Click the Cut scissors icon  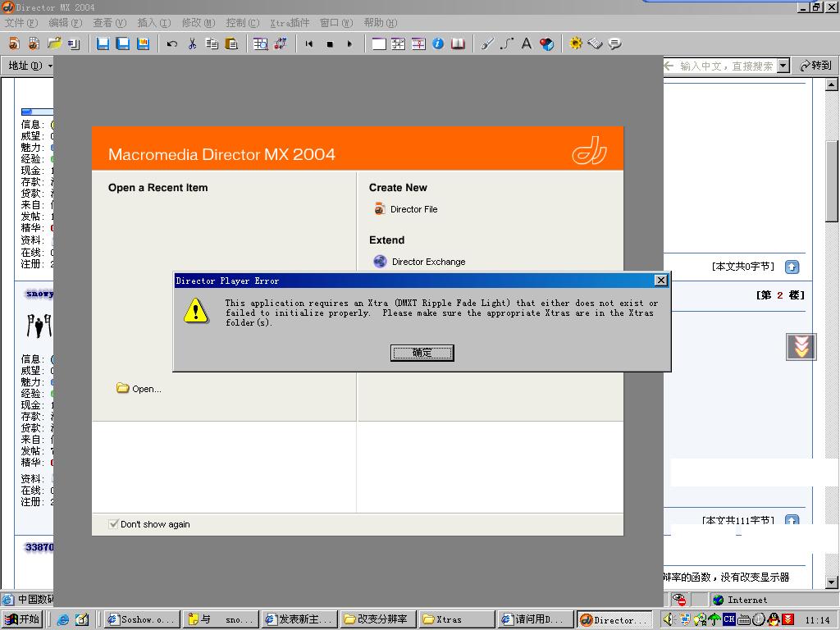click(192, 44)
